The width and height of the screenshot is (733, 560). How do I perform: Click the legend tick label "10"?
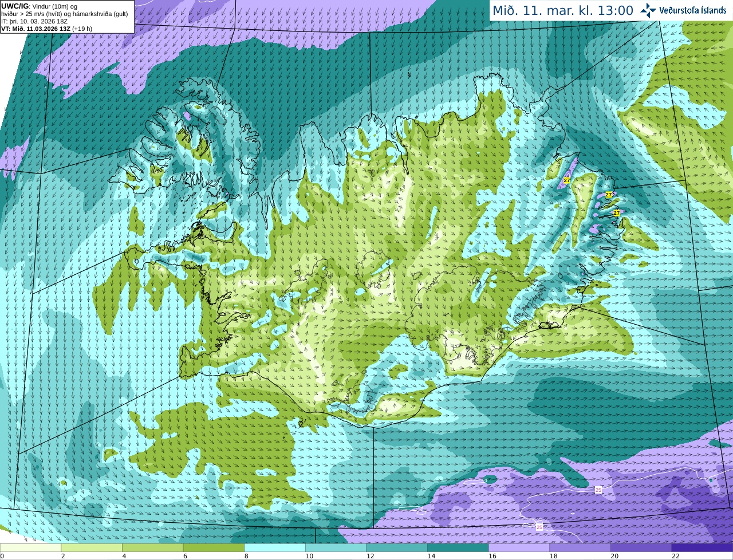click(x=309, y=556)
